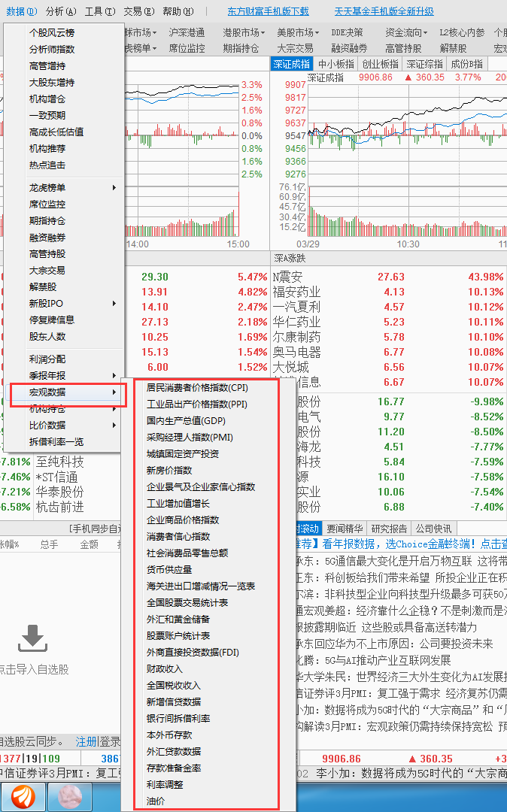Screen dimensions: 507x812
Task: Open the 帮助(H) menu
Action: tap(178, 11)
